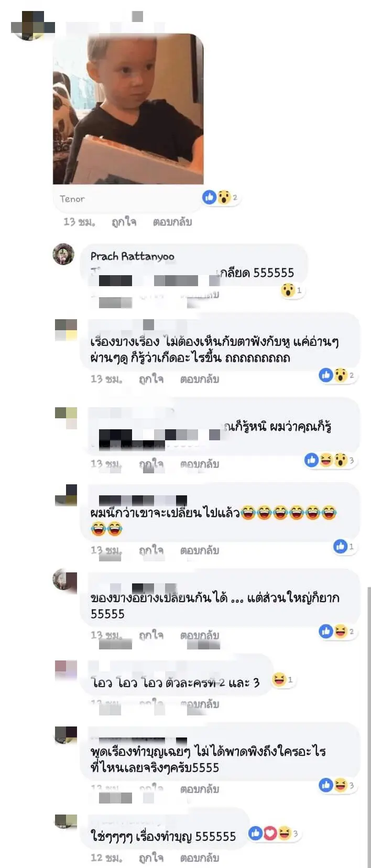View the like count on ผมนึกว่าเขาจะเปลี่ยนไปแล้ว comment
Viewport: 371px width, 868px height.
click(x=344, y=546)
